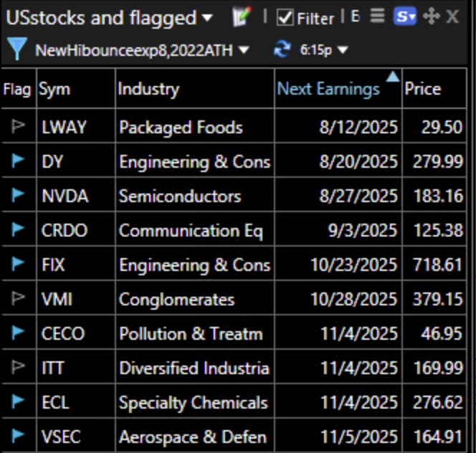Toggle the flag on the ITT row
The height and width of the screenshot is (453, 476).
pos(18,368)
